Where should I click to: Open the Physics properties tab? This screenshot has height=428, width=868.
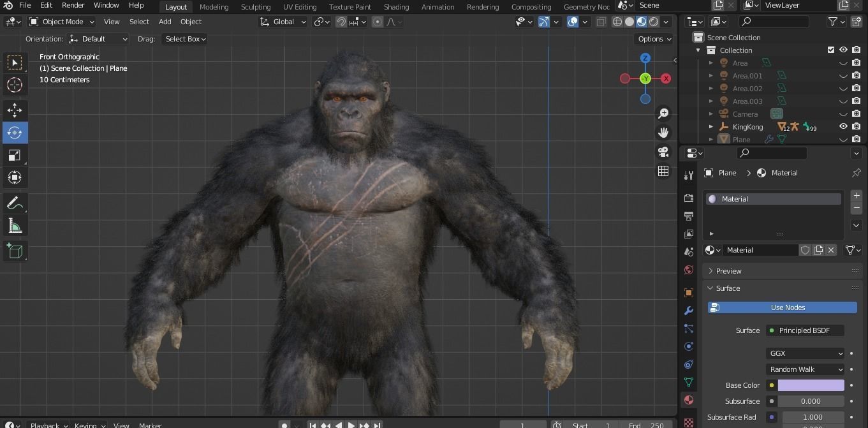pyautogui.click(x=689, y=346)
